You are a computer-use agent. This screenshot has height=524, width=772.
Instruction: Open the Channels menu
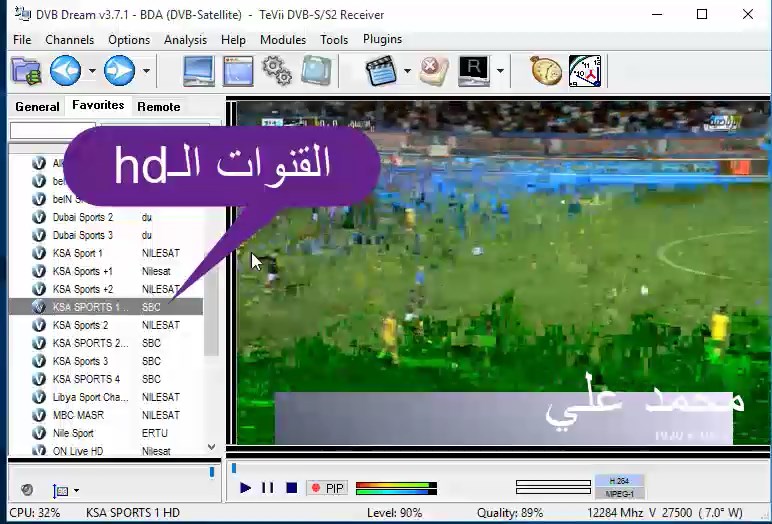69,39
